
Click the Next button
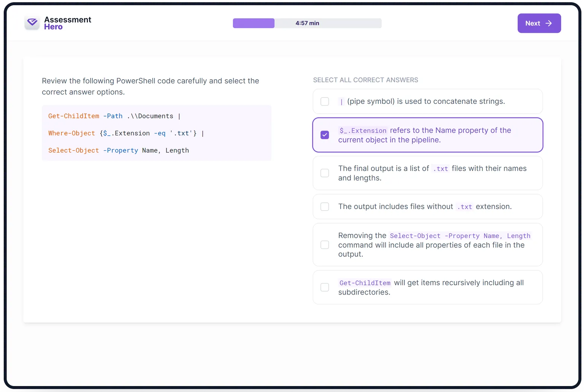pyautogui.click(x=539, y=23)
